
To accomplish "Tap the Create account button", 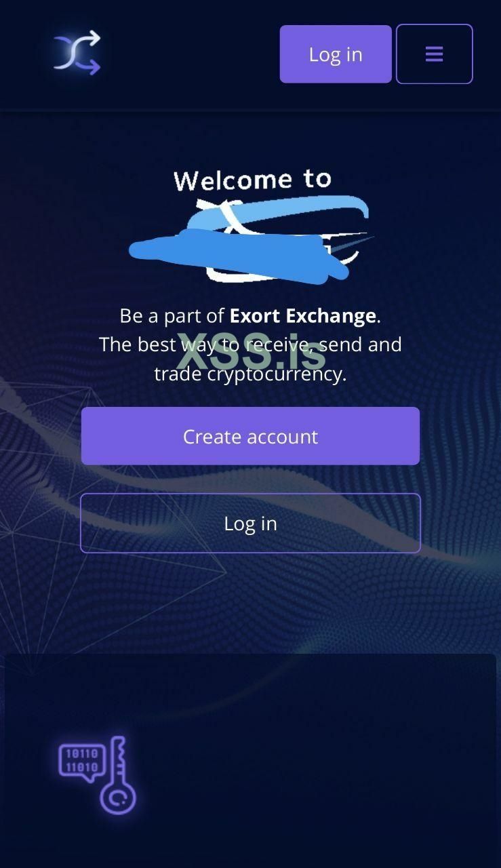I will 250,436.
